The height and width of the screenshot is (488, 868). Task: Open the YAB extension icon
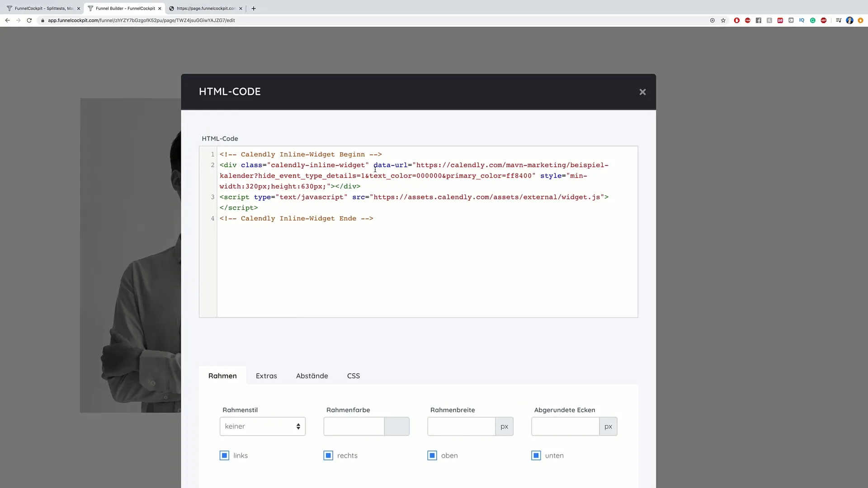coord(748,20)
